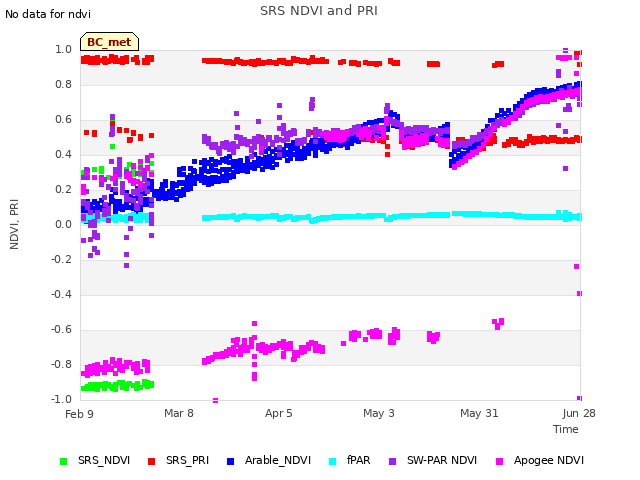The height and width of the screenshot is (480, 640).
Task: Click the Jun 28 x-axis tick label
Action: point(579,413)
